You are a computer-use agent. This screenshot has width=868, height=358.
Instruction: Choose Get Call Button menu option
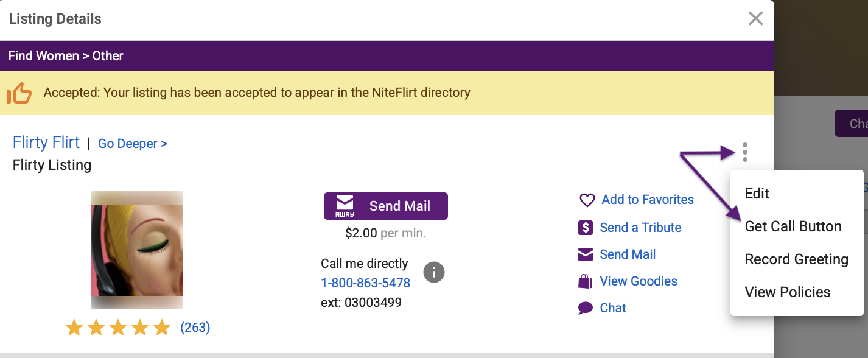(x=793, y=226)
